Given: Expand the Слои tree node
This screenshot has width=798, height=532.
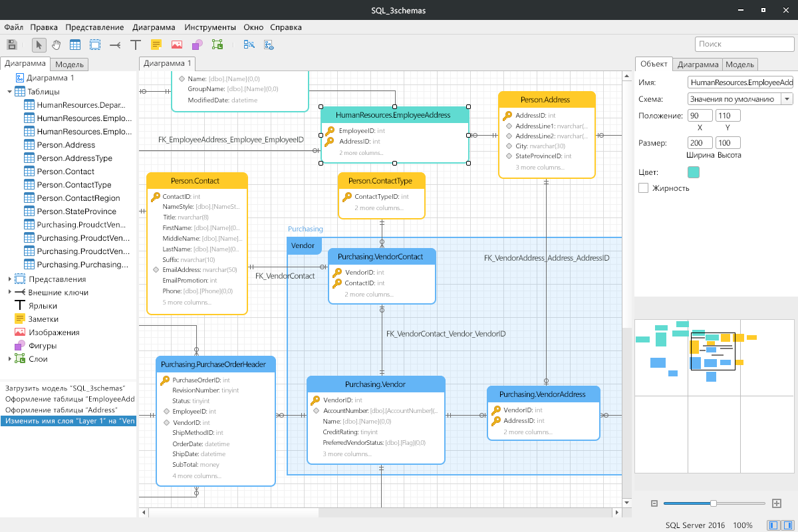Looking at the screenshot, I should pos(9,359).
